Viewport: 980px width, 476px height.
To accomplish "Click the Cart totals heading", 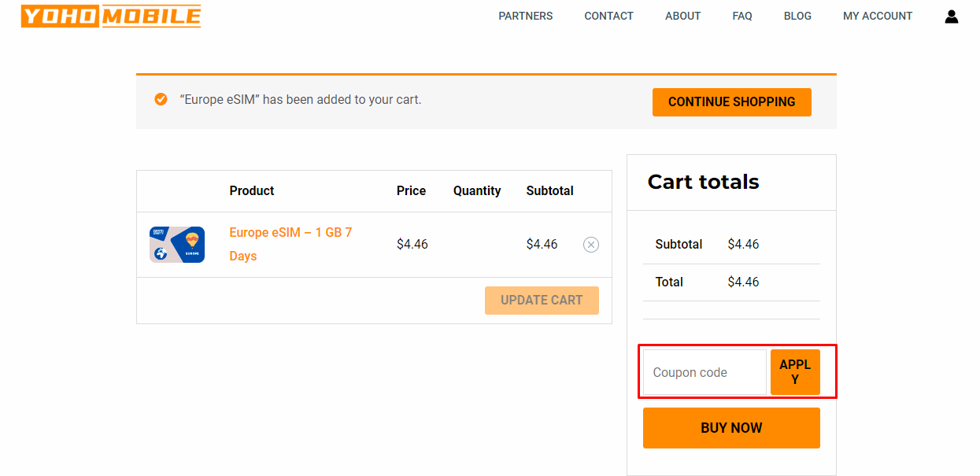I will tap(704, 182).
